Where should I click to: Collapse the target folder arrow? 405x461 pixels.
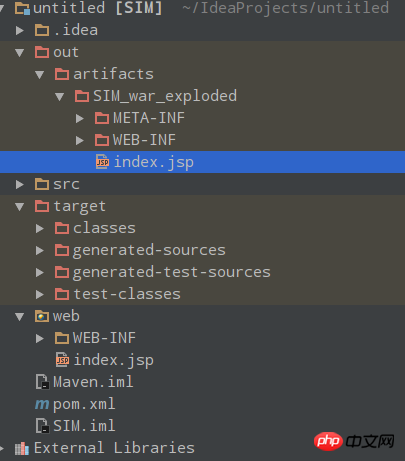[x=20, y=207]
